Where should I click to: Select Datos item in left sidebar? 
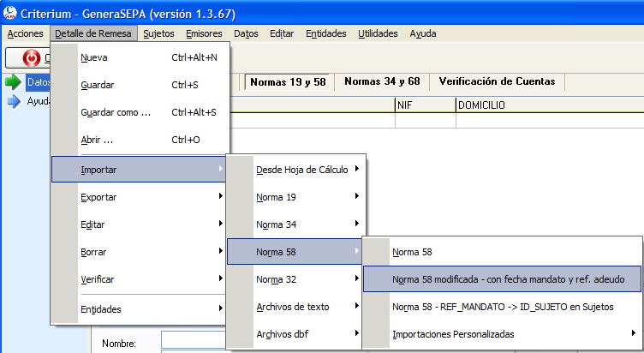point(39,82)
